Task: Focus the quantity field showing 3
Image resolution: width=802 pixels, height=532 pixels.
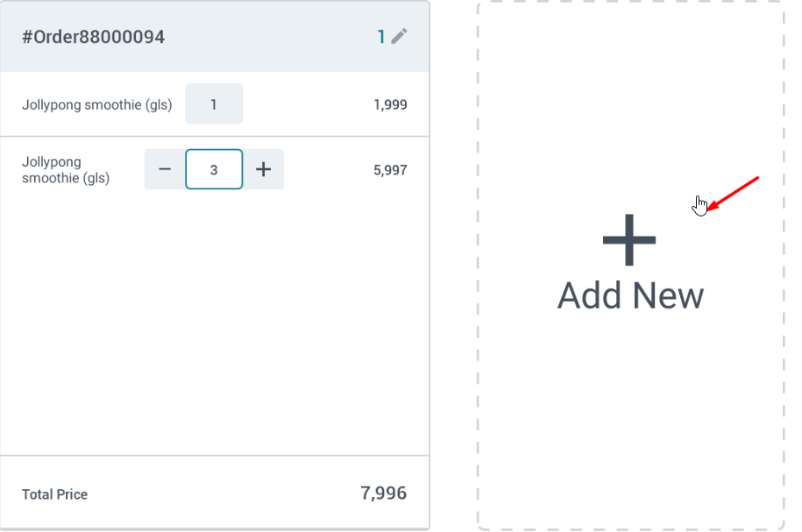Action: [x=214, y=169]
